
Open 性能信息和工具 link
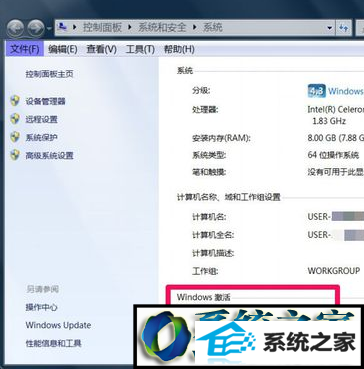tap(53, 343)
